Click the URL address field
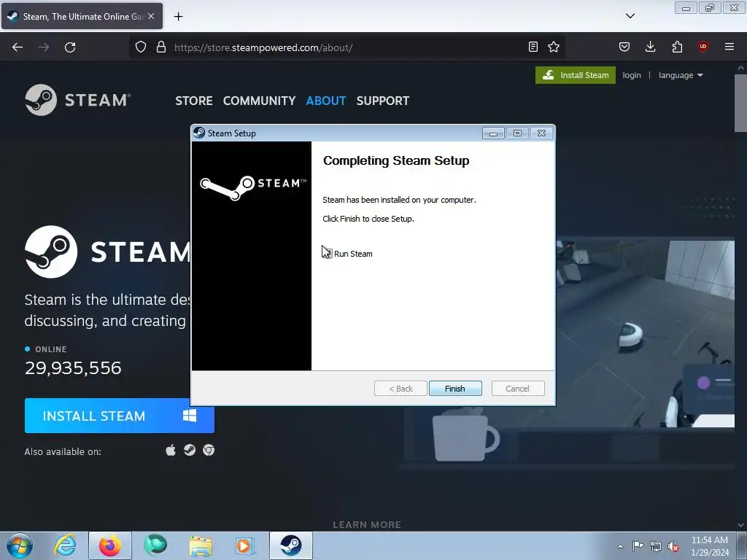 (345, 47)
